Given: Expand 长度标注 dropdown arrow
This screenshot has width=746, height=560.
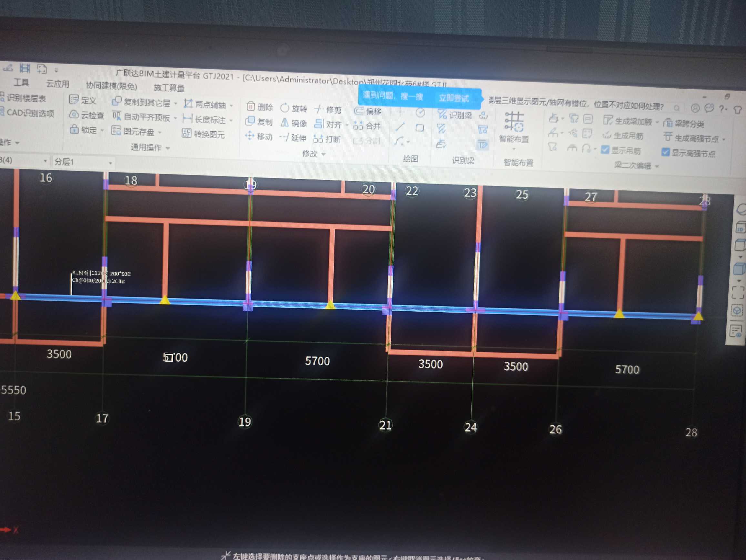Looking at the screenshot, I should pyautogui.click(x=231, y=120).
